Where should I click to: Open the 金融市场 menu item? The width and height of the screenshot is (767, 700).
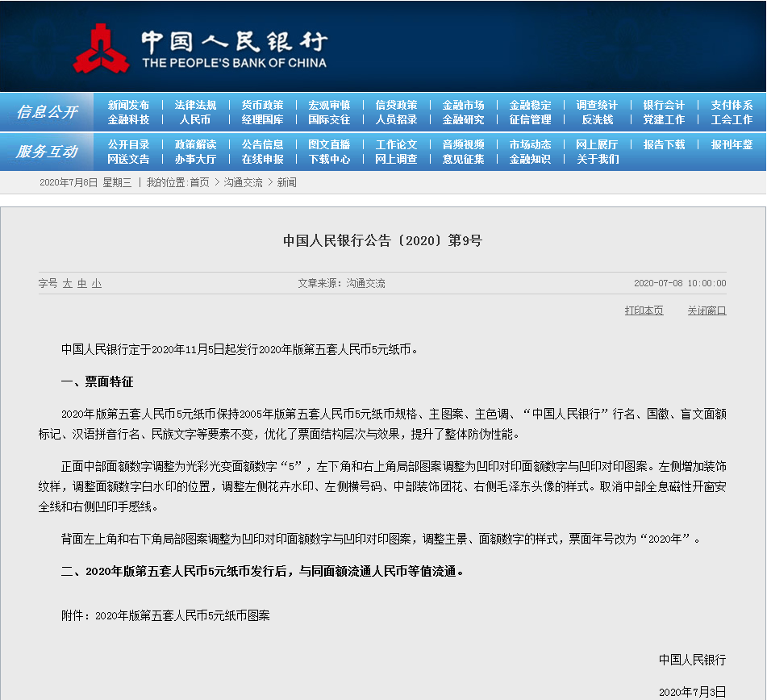click(463, 105)
